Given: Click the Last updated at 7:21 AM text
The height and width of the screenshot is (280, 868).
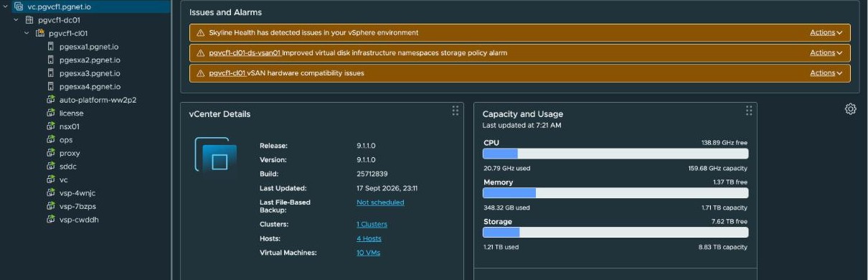Looking at the screenshot, I should click(522, 125).
